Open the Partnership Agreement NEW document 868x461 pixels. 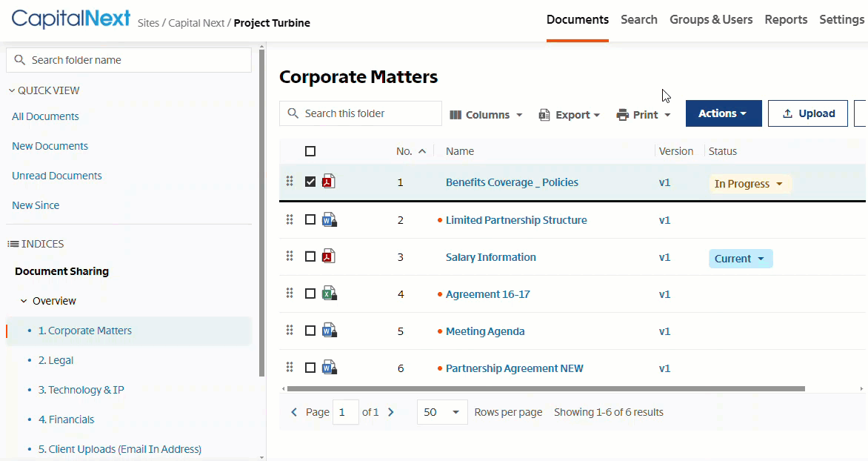click(514, 368)
